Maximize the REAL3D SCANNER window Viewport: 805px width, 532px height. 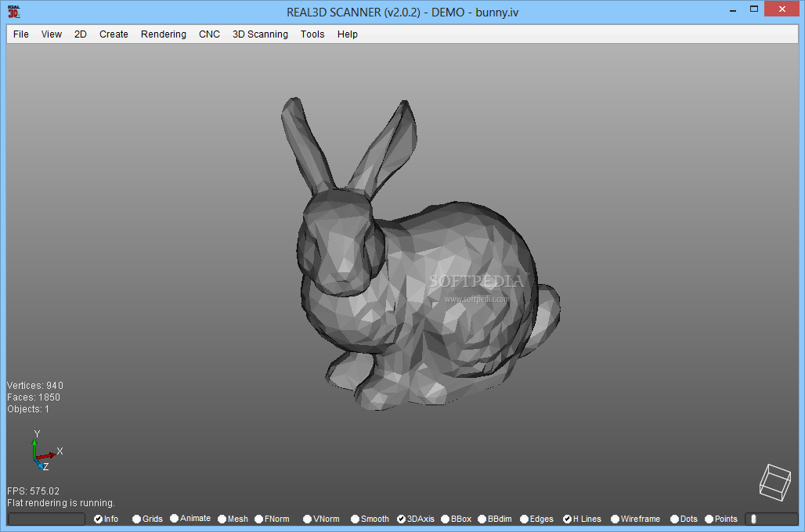753,9
